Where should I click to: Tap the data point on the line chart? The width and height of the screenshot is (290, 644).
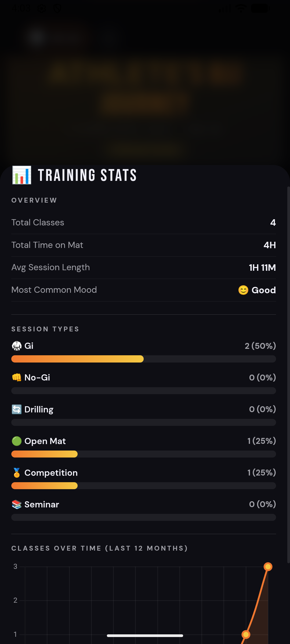268,566
